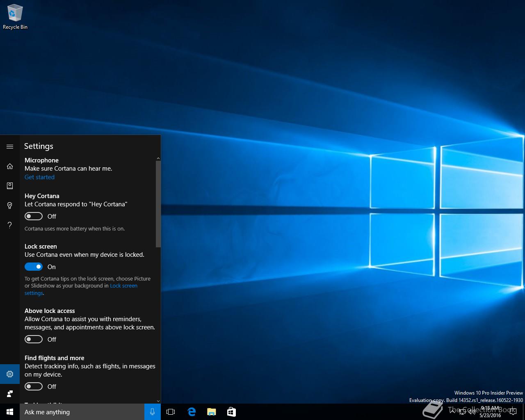
Task: Go to Cortana Home
Action: (10, 166)
